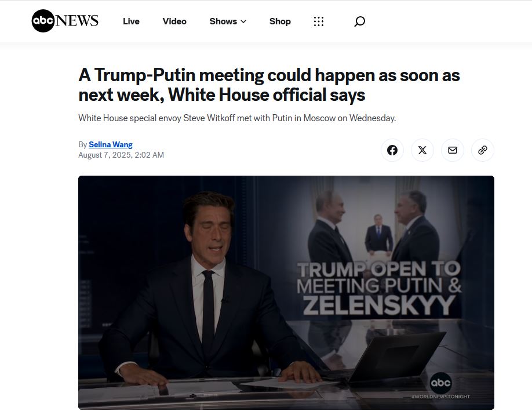Viewport: 532px width, 411px height.
Task: Click the ZELENSKYY caption in video
Action: [x=379, y=305]
